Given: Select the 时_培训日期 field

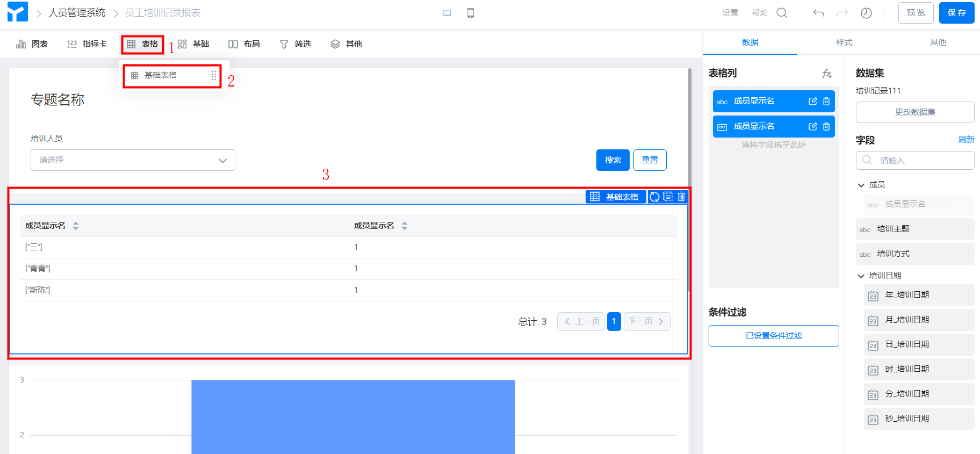Looking at the screenshot, I should tap(919, 369).
